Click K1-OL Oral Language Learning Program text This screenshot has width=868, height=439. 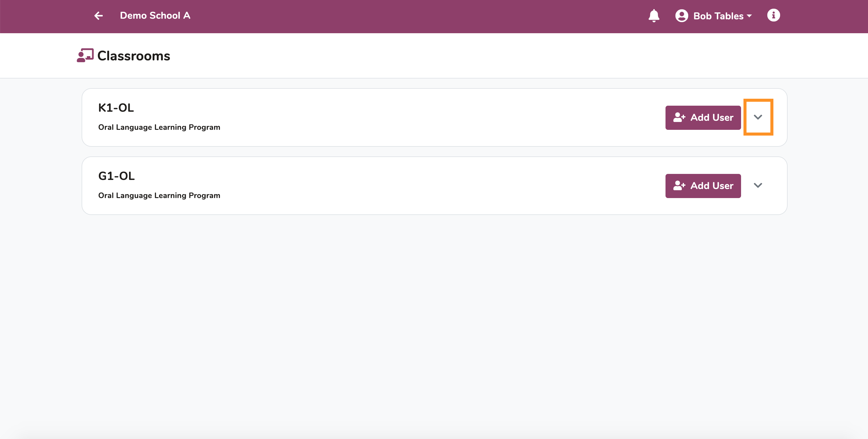pos(159,127)
